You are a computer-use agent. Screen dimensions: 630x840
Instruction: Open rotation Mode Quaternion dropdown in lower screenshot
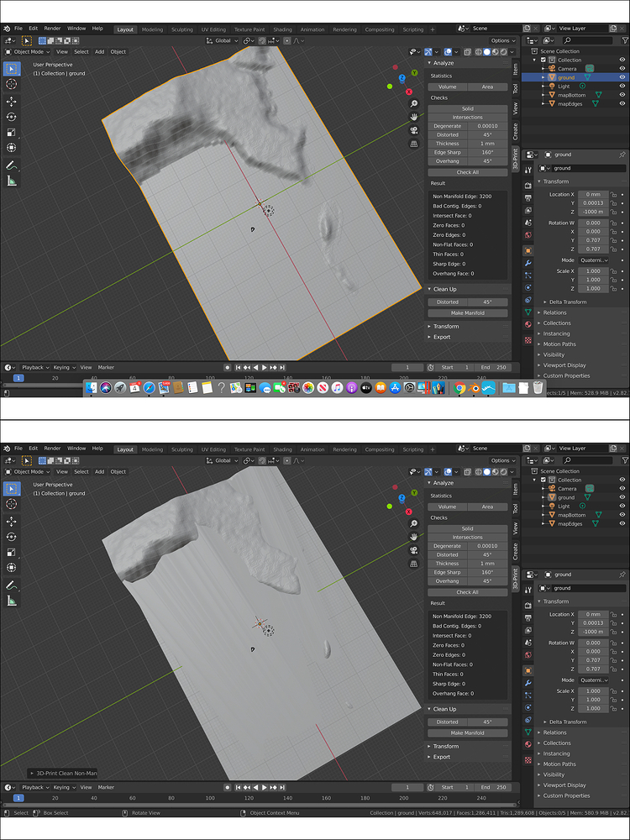(593, 680)
